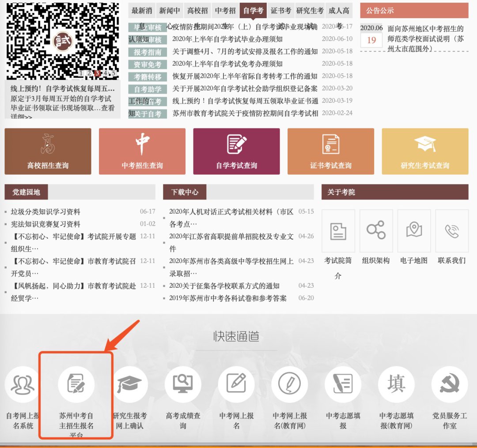Open 自考网上报名系统 people icon
The image size is (477, 448).
tap(23, 384)
